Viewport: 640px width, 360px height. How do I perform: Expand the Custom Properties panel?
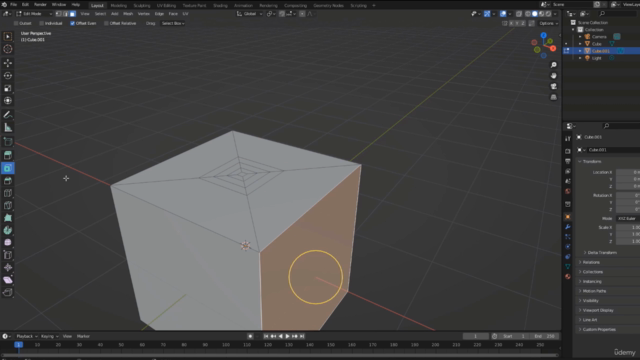click(599, 329)
